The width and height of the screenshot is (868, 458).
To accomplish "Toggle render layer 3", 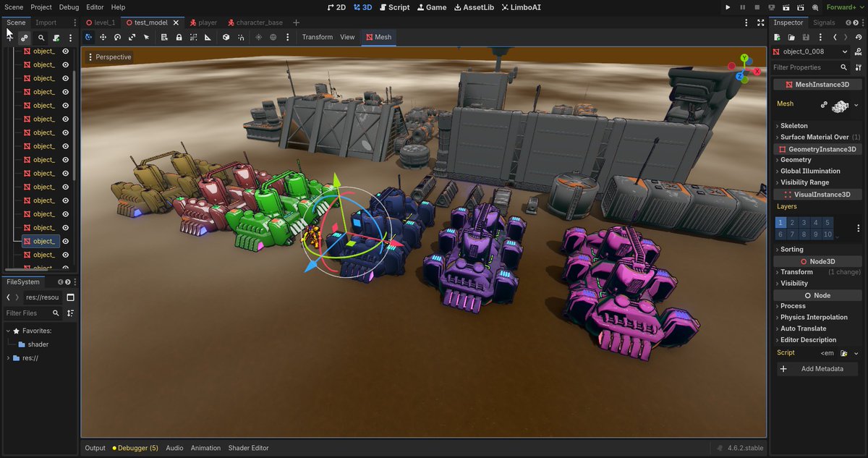I will click(x=804, y=223).
